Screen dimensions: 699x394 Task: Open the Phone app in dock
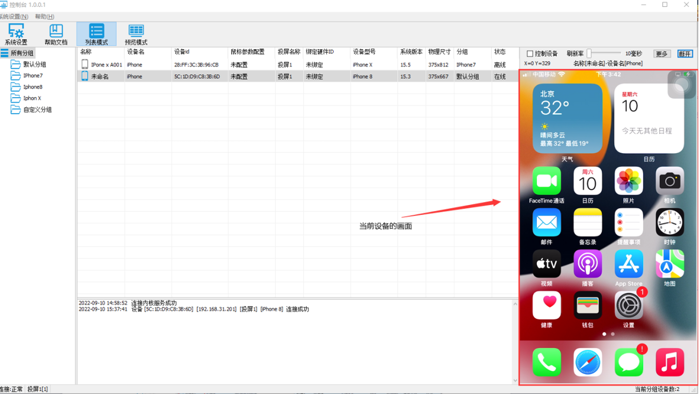pos(547,362)
